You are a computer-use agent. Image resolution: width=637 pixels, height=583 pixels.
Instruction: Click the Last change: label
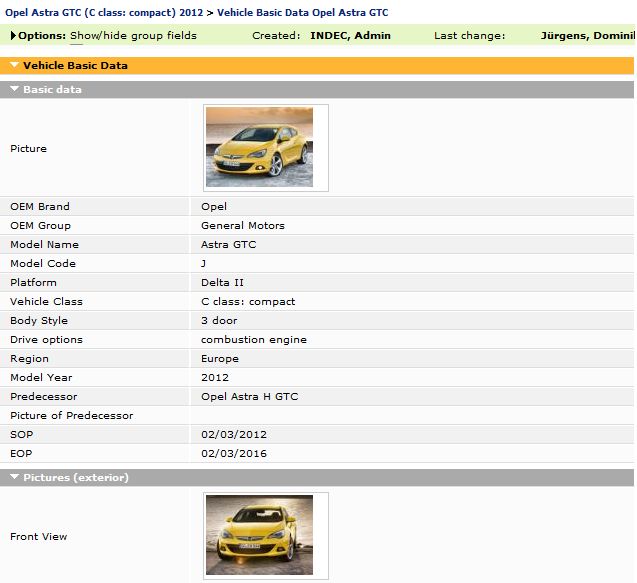click(470, 36)
